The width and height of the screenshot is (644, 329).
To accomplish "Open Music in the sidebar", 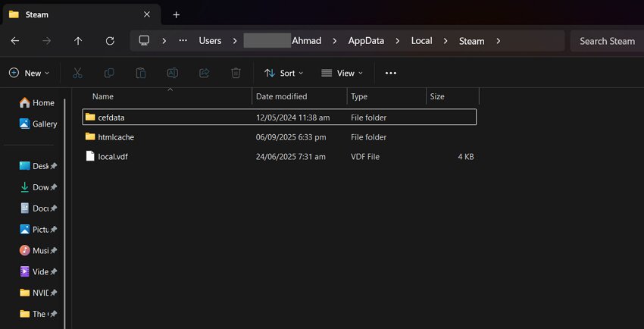I will 38,250.
